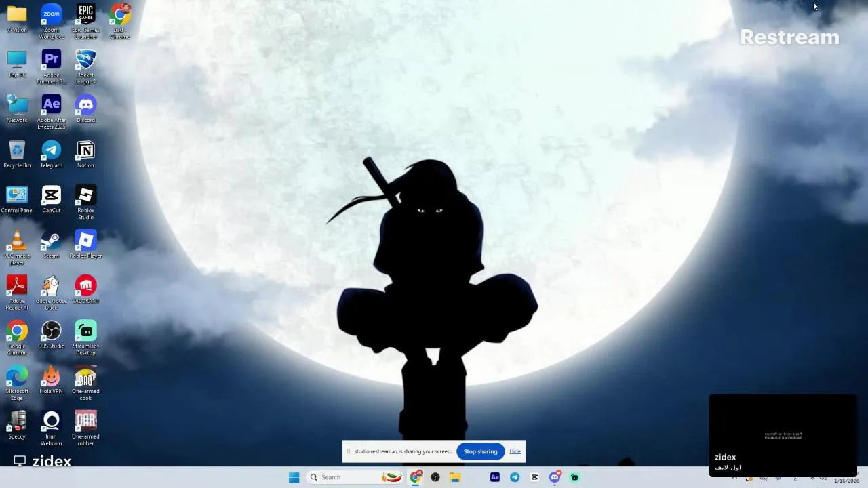
Task: Select the Adobe After Effects 2025 desktop shortcut
Action: click(x=52, y=112)
